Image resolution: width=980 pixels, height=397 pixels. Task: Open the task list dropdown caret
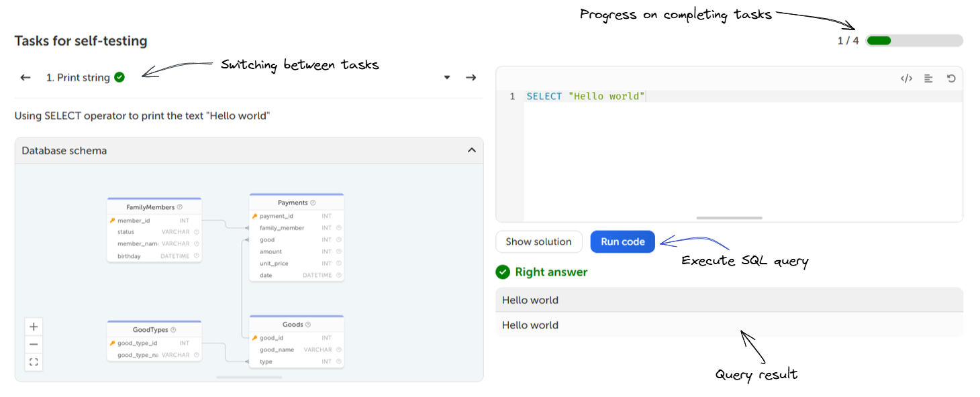[447, 78]
